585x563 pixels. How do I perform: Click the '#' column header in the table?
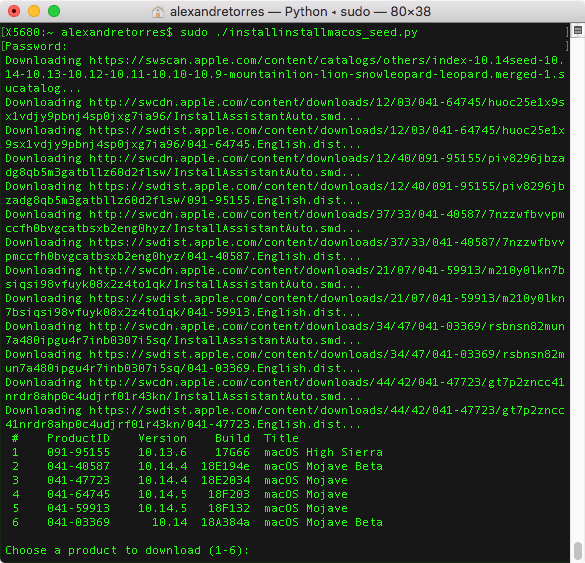(15, 438)
